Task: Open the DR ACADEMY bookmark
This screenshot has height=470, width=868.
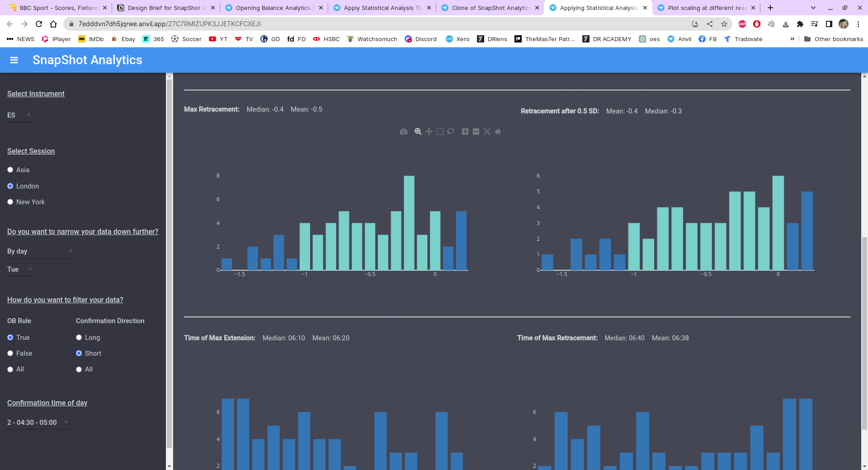Action: tap(607, 39)
